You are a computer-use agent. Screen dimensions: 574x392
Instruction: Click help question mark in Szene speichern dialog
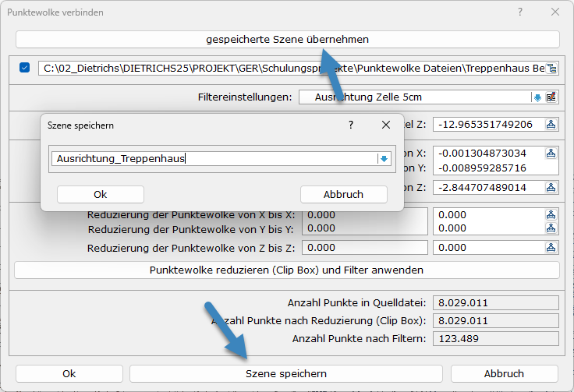pos(351,125)
